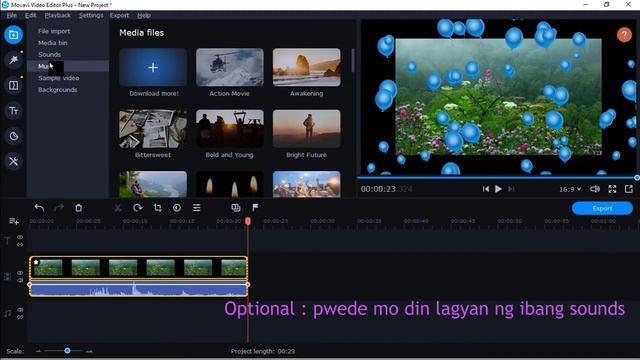Click the Redo arrow in timeline toolbar
Screen dimensions: 640x360
(x=59, y=208)
